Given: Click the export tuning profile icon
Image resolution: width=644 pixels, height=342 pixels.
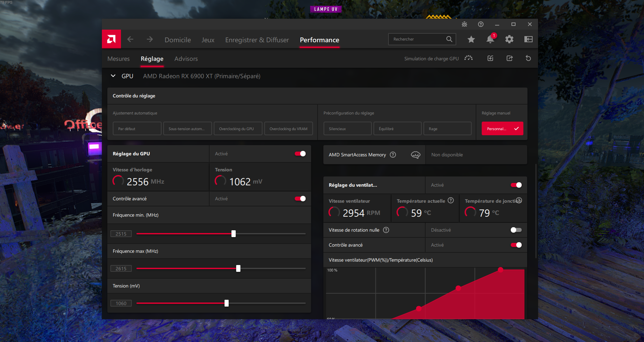Looking at the screenshot, I should 509,58.
